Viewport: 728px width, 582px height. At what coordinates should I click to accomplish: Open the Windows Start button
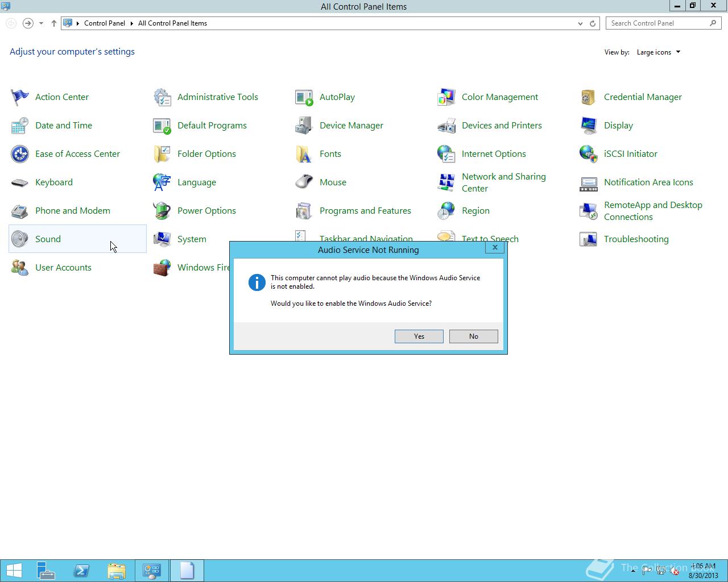(x=14, y=571)
